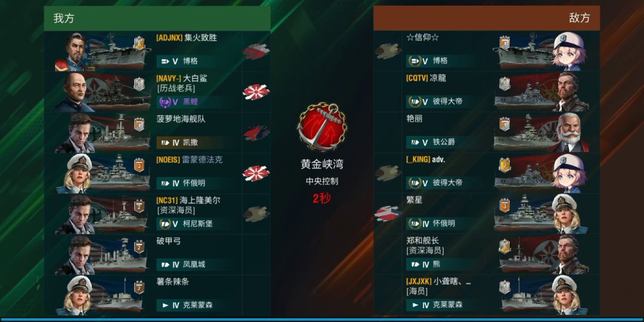Click 凤凰城 ship thumbnail of 破甲弓
Viewport: 644px width, 322px height.
(118, 255)
